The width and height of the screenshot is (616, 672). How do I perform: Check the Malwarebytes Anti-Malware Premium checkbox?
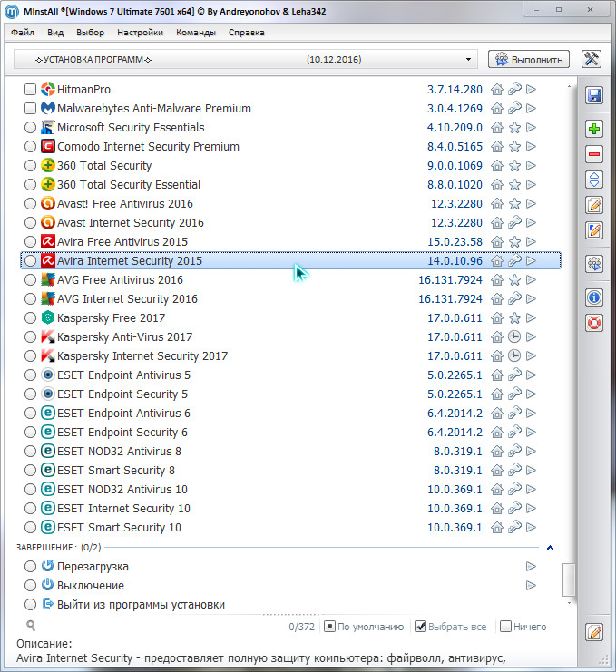(x=30, y=108)
